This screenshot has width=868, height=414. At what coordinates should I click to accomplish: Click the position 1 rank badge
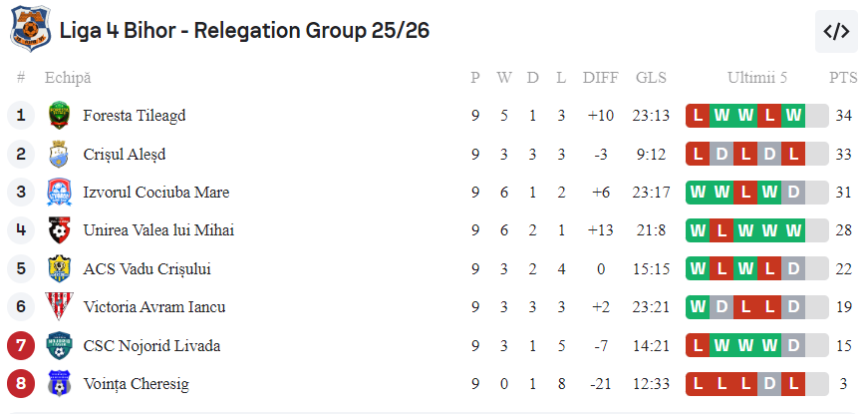(x=21, y=116)
